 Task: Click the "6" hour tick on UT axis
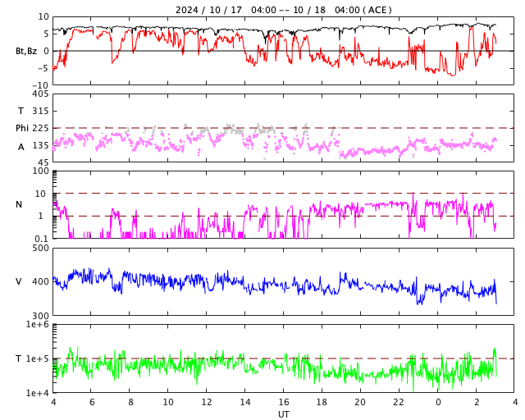point(92,402)
